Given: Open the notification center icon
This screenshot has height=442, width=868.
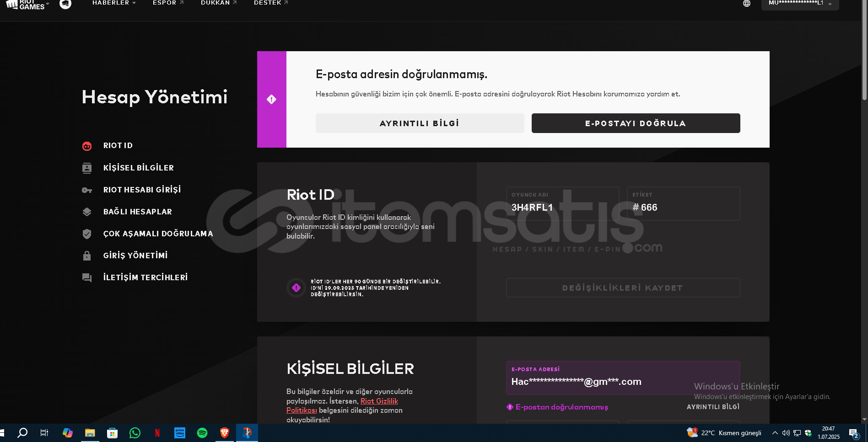Looking at the screenshot, I should pyautogui.click(x=854, y=433).
